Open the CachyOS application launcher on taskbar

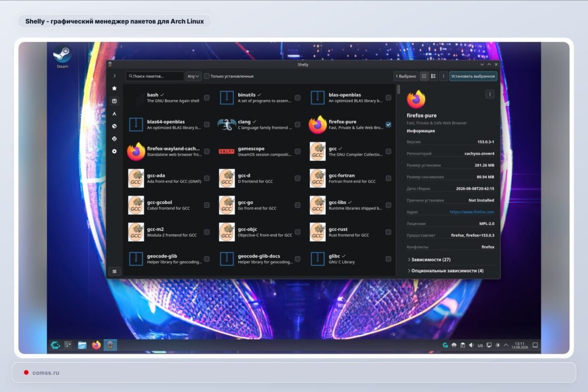tap(55, 345)
